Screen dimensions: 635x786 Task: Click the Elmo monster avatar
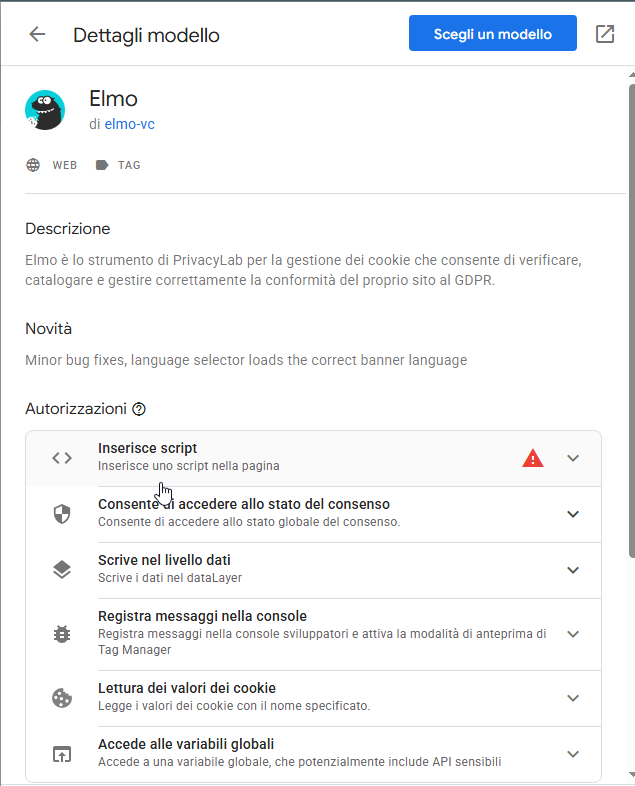45,110
